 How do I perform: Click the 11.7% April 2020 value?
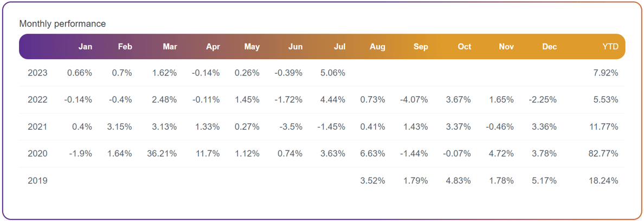[208, 154]
